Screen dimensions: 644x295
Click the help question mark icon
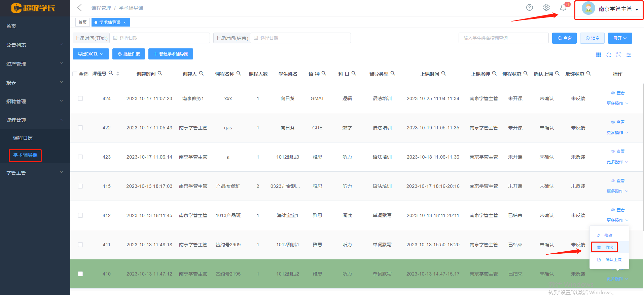529,7
